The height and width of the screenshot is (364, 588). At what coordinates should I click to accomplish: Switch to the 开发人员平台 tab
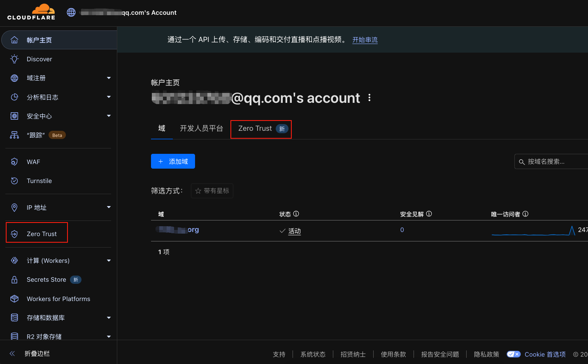point(201,128)
